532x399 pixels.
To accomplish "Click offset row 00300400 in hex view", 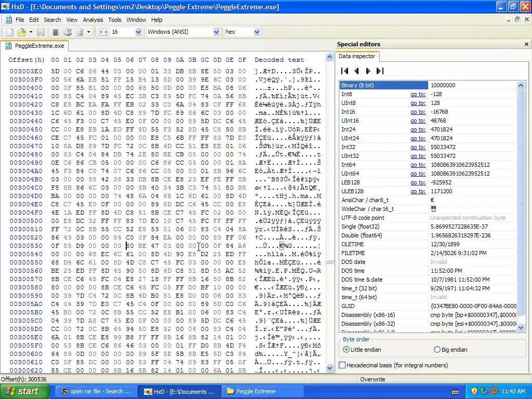I will coord(26,88).
